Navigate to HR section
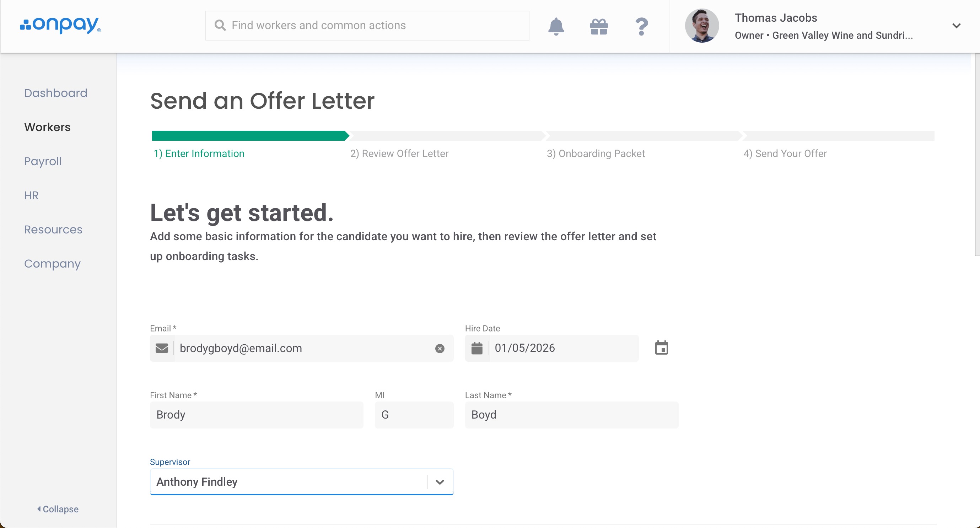This screenshot has height=528, width=980. tap(31, 195)
